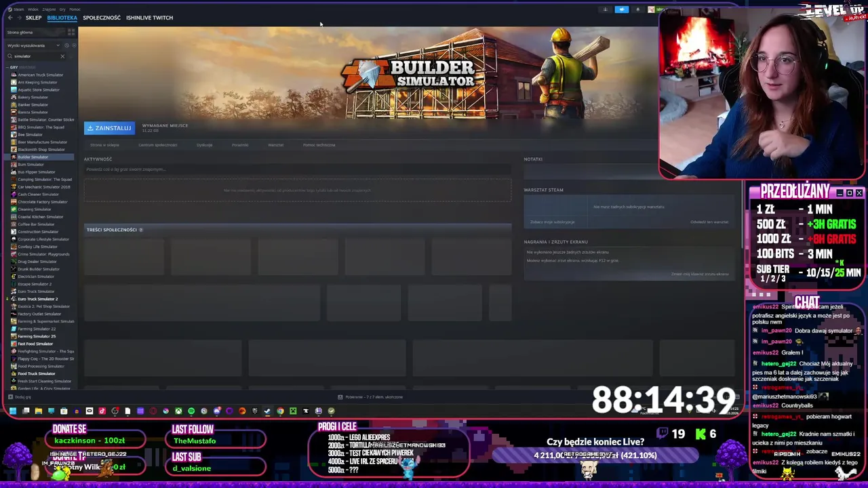Open Xbox app from the taskbar
Image resolution: width=868 pixels, height=488 pixels.
pyautogui.click(x=178, y=411)
